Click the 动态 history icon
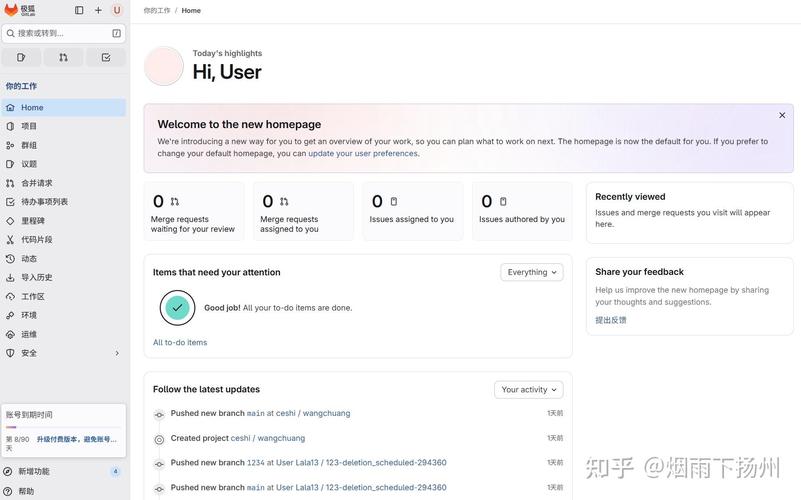Viewport: 801px width, 500px height. click(x=10, y=258)
